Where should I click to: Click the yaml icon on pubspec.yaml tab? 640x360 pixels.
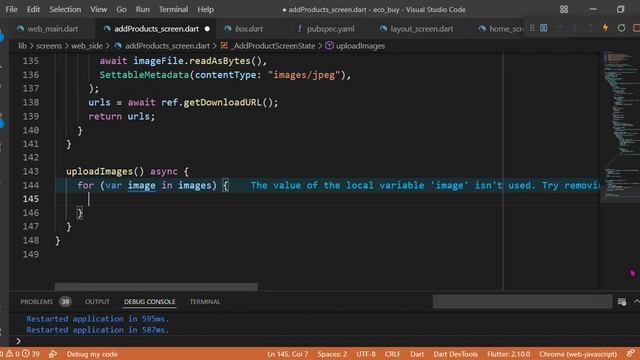(x=300, y=29)
